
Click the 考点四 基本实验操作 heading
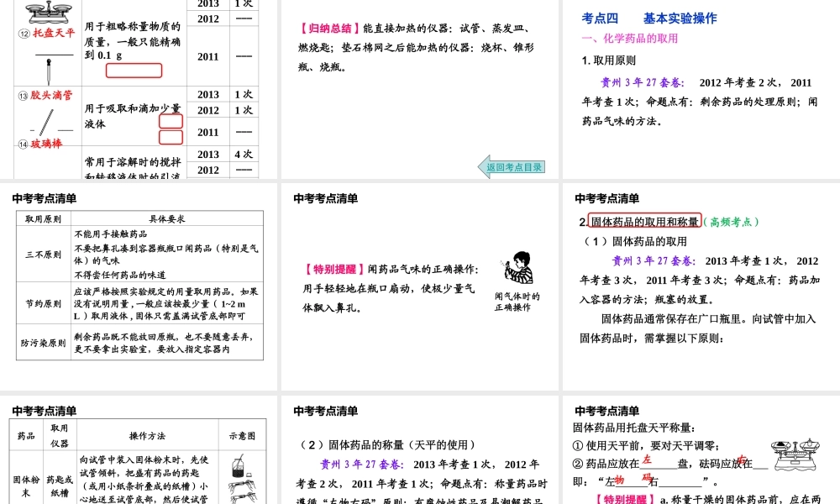pyautogui.click(x=649, y=18)
